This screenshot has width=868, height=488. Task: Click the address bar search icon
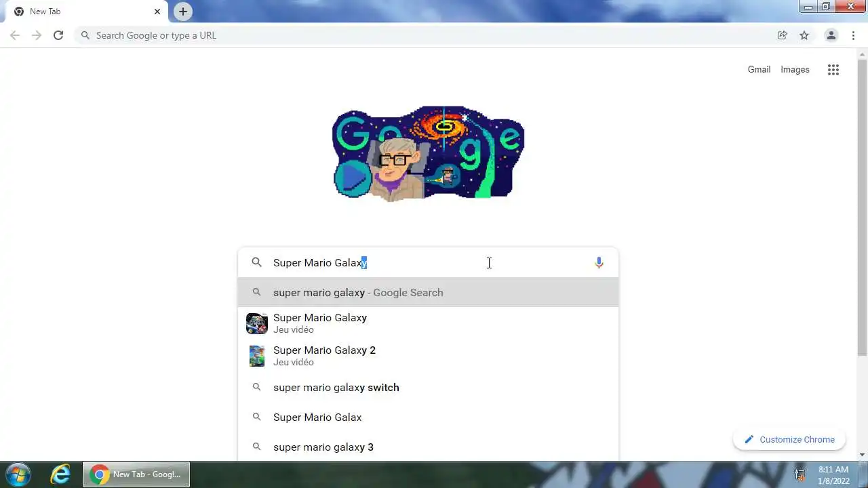point(85,35)
